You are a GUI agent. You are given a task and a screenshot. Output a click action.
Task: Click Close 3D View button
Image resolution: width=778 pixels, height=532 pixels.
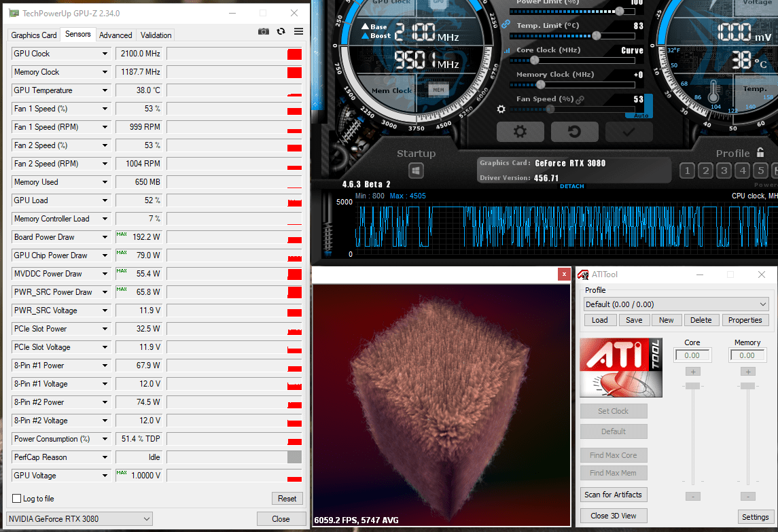click(x=614, y=516)
